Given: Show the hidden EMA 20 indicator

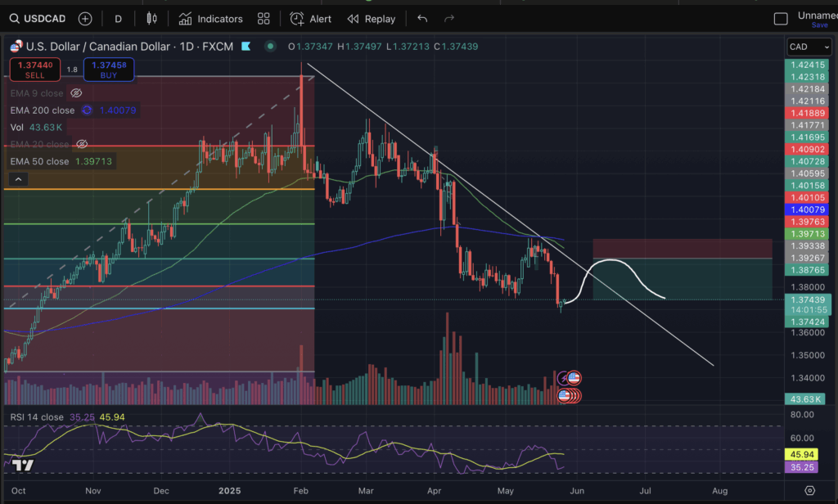Looking at the screenshot, I should click(82, 144).
